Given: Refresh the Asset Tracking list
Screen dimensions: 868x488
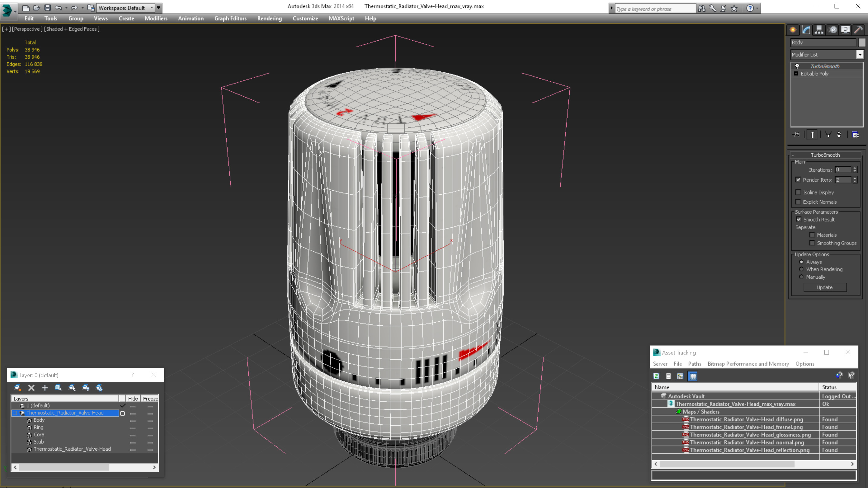Looking at the screenshot, I should pos(656,376).
